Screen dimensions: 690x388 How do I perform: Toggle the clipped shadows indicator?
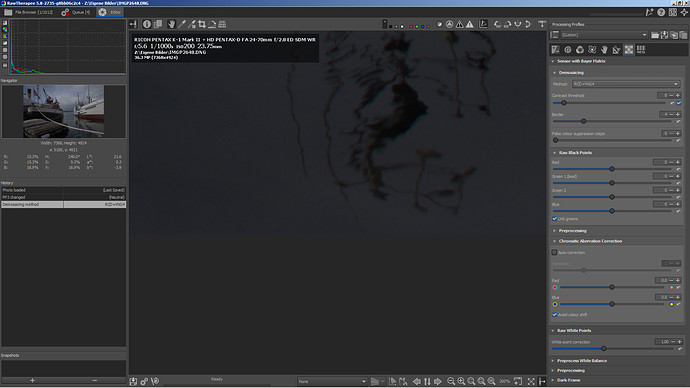[x=459, y=24]
